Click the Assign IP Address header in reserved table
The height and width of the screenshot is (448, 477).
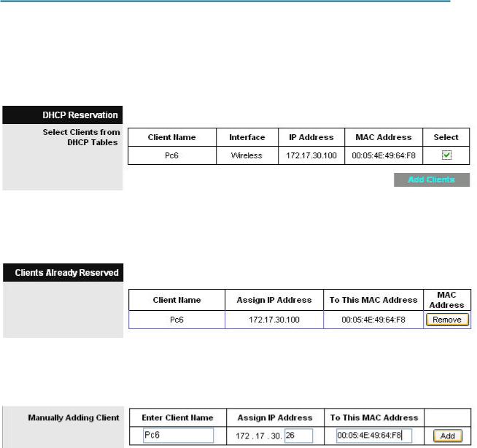point(274,300)
